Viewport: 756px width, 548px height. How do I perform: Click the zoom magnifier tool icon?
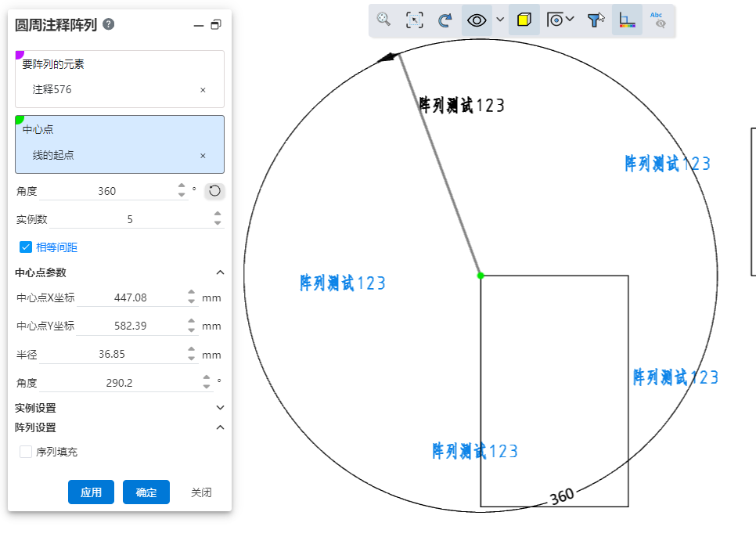click(x=383, y=20)
